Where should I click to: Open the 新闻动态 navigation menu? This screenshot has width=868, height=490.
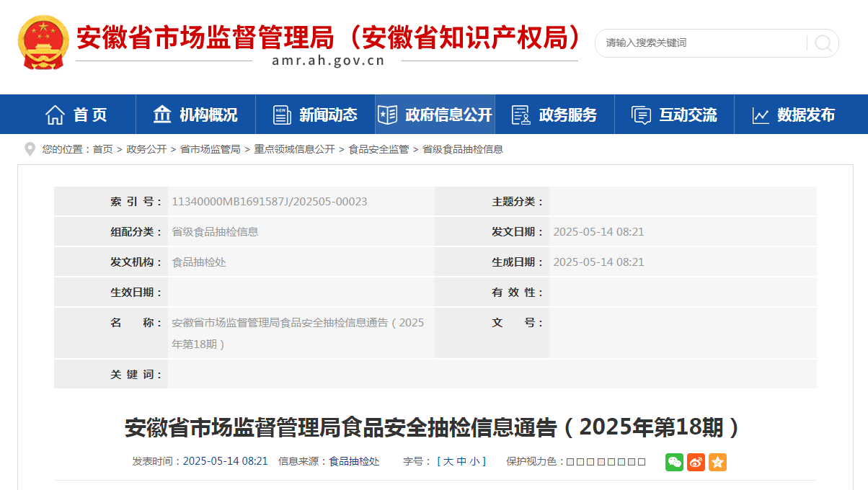[315, 115]
